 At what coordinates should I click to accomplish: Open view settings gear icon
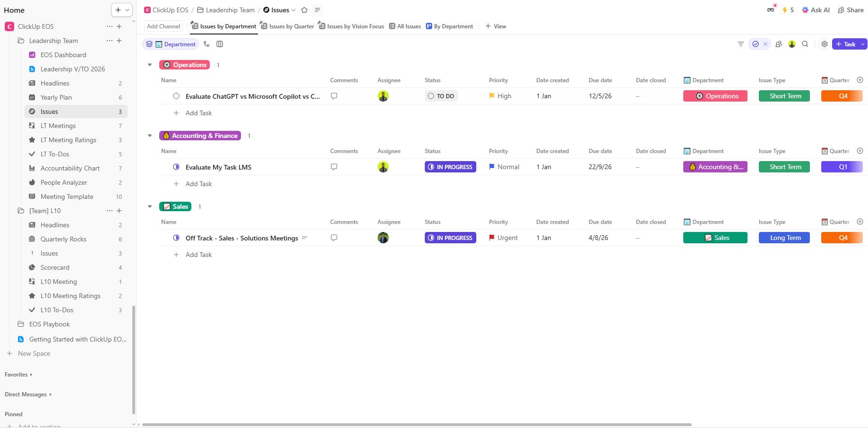(825, 44)
